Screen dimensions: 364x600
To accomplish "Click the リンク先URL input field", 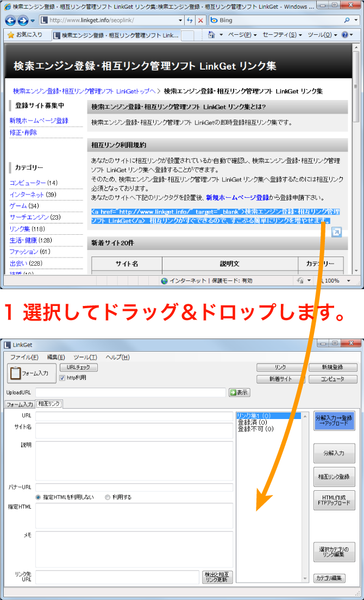I will point(117,577).
